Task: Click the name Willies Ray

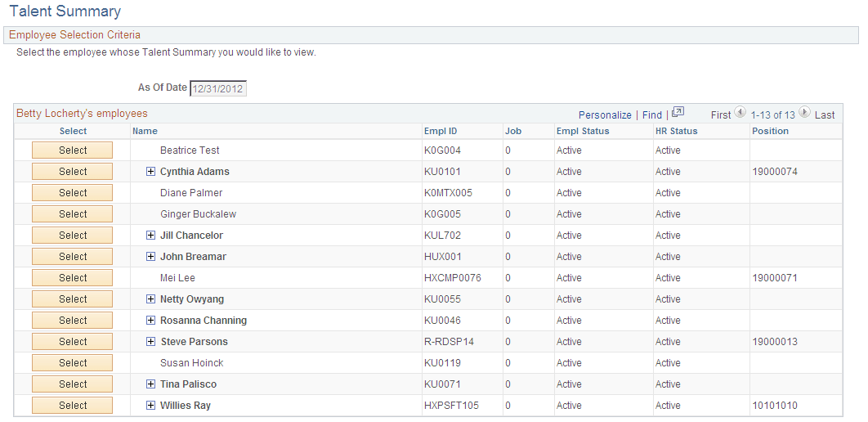Action: [x=186, y=406]
